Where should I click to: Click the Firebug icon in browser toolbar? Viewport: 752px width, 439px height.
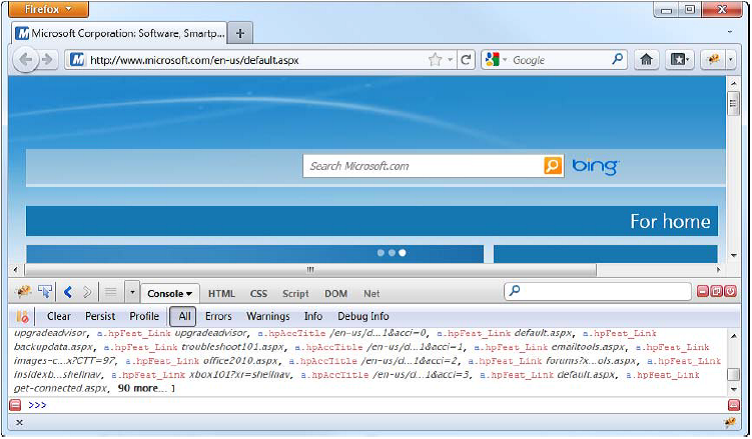pyautogui.click(x=713, y=59)
